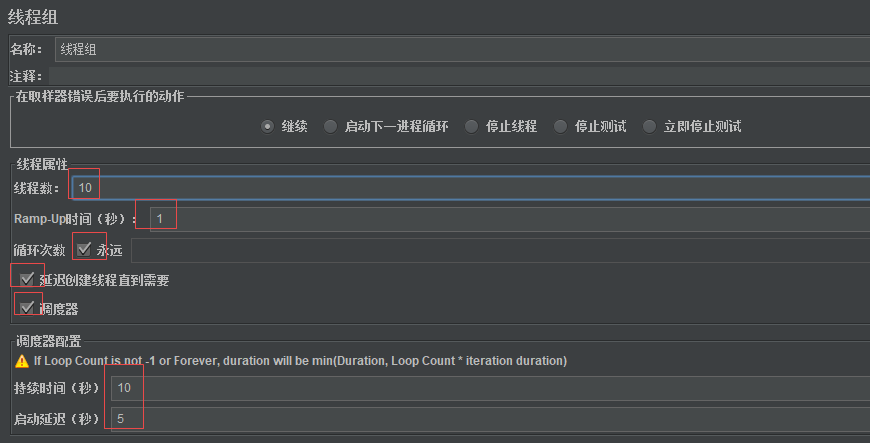
Task: Click the yellow warning icon
Action: 22,361
